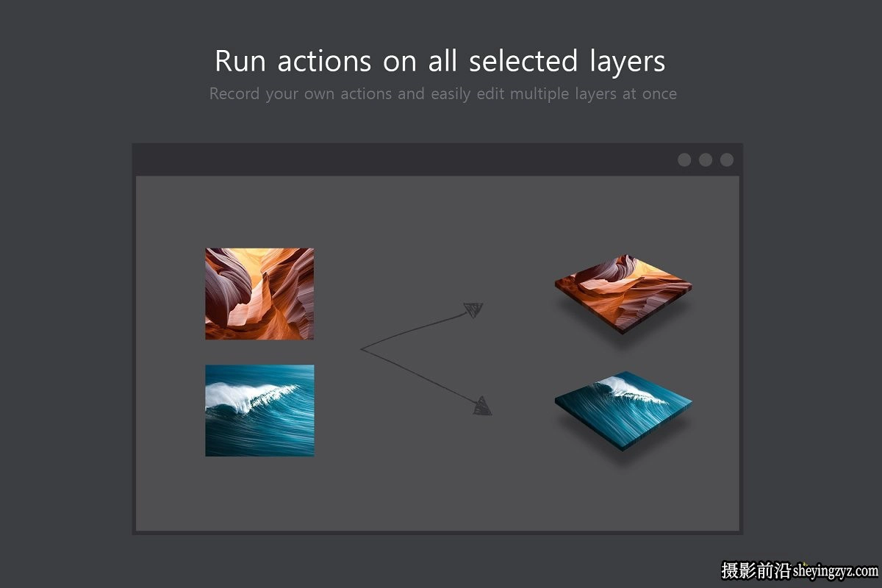Click the flat canyon photo thumbnail
Image resolution: width=882 pixels, height=588 pixels.
[x=259, y=294]
